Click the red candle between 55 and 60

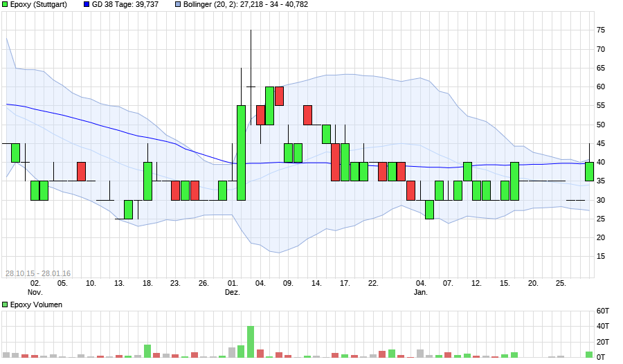click(x=279, y=96)
